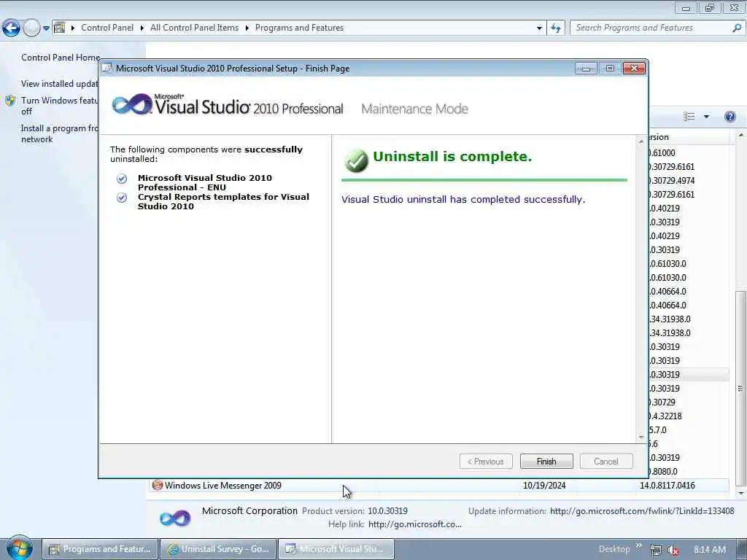Image resolution: width=747 pixels, height=560 pixels.
Task: Click check icon beside Visual Studio 2010 Professional - ENU
Action: (x=122, y=179)
